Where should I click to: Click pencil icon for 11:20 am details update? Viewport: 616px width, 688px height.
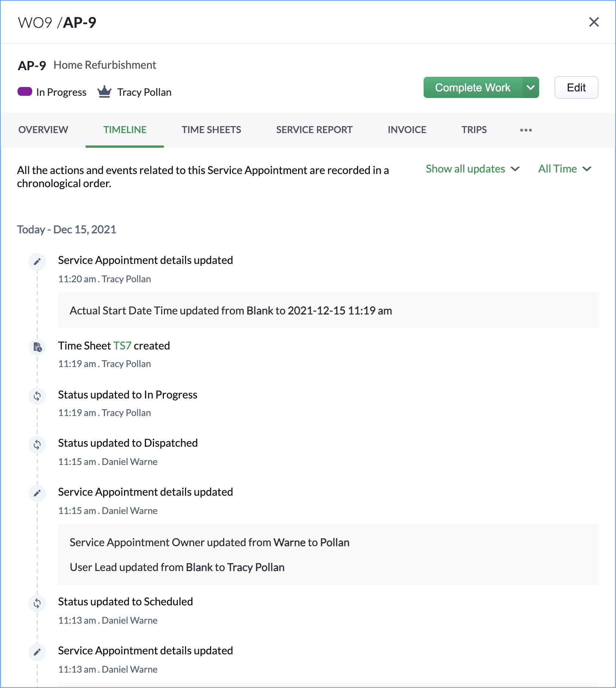37,262
